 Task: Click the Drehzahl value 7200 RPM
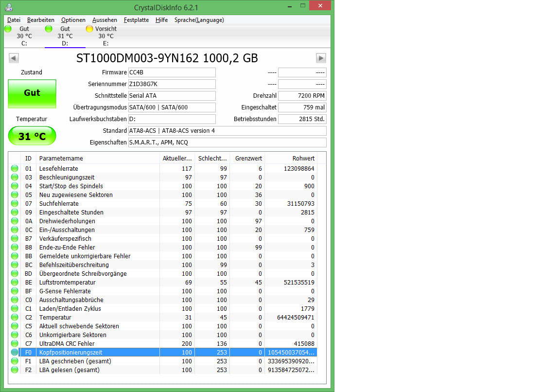(x=302, y=96)
